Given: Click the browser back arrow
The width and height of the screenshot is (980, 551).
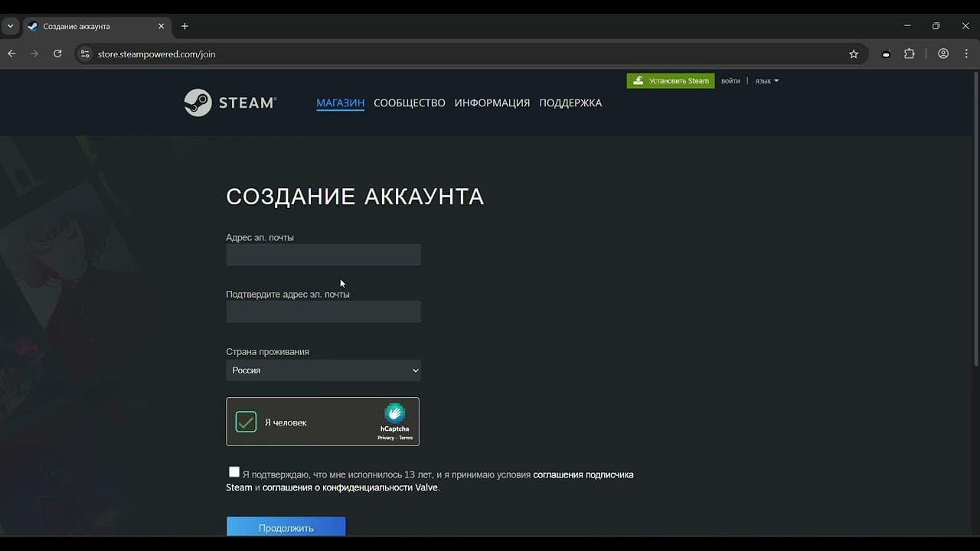Looking at the screenshot, I should pyautogui.click(x=11, y=54).
